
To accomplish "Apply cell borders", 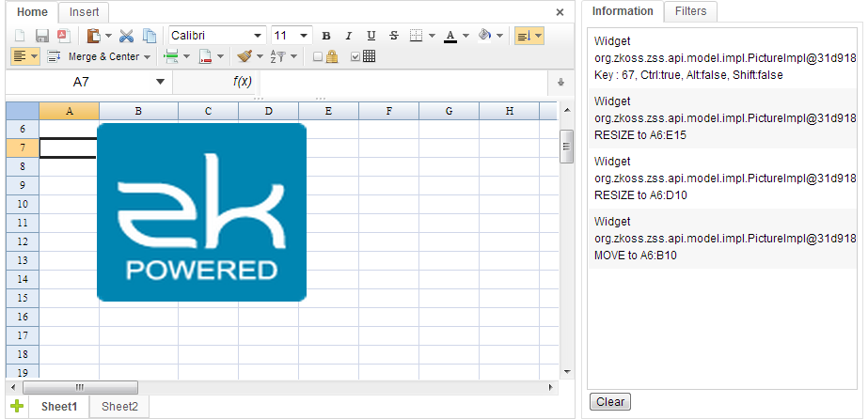I will pos(416,36).
